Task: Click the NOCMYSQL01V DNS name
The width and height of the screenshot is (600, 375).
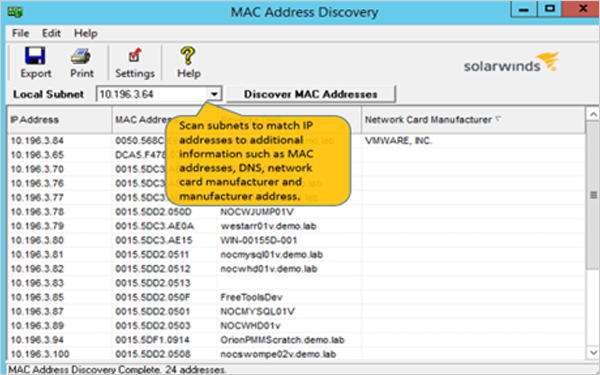Action: tap(257, 311)
